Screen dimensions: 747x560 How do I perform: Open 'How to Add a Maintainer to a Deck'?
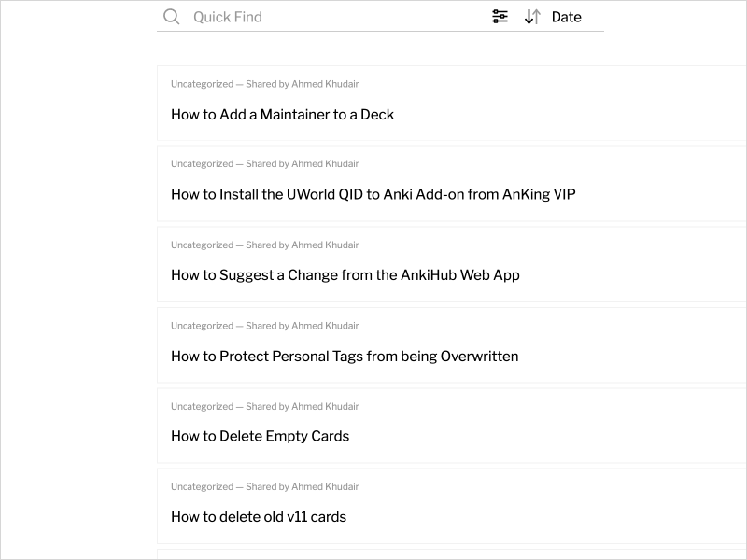click(x=282, y=115)
